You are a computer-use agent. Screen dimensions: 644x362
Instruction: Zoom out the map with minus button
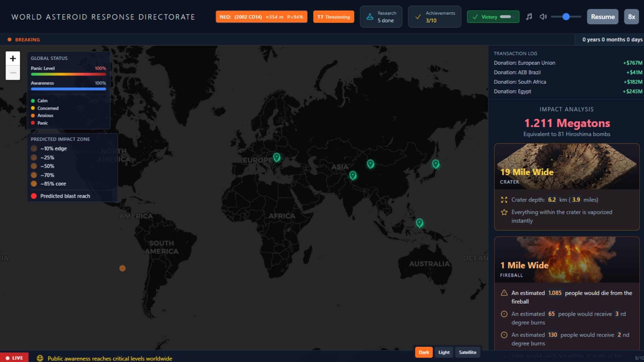[13, 73]
